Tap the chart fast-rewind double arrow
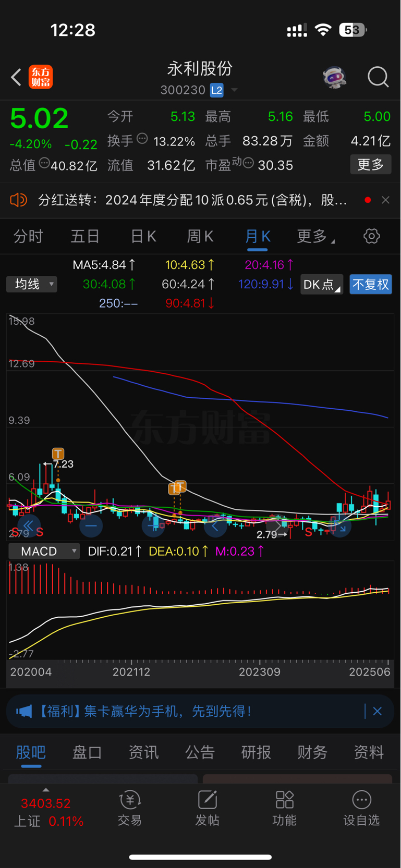Image resolution: width=401 pixels, height=868 pixels. [x=29, y=526]
